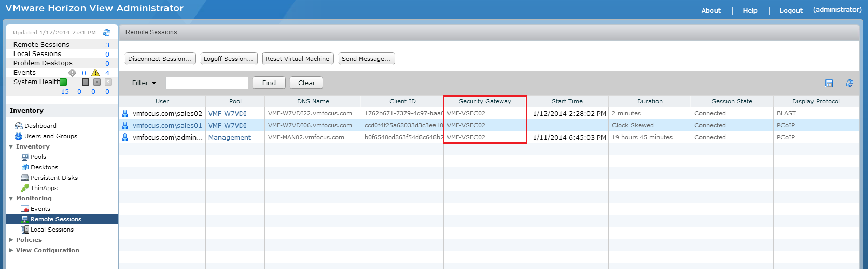Collapse the Inventory tree section

pos(11,147)
